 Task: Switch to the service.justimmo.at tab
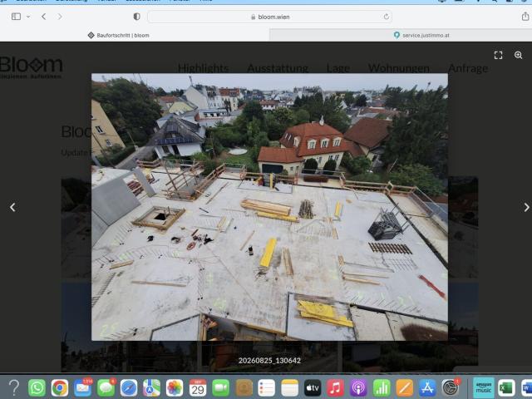pos(421,35)
